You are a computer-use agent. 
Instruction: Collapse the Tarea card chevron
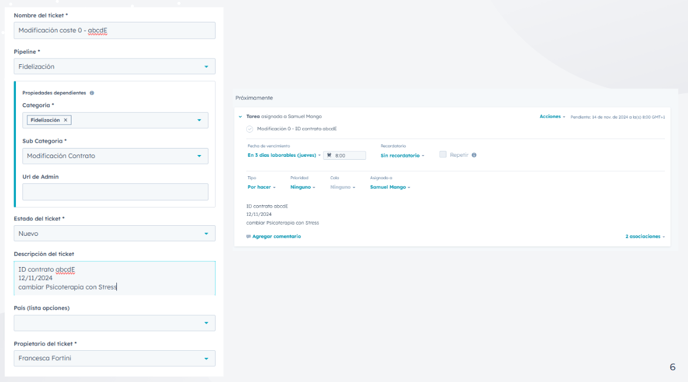point(240,117)
